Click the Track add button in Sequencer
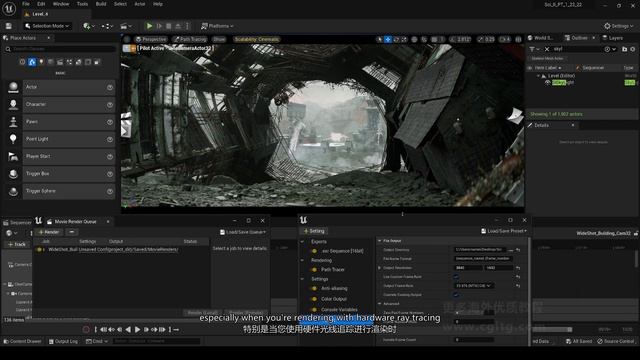Image resolution: width=640 pixels, height=360 pixels. point(17,244)
